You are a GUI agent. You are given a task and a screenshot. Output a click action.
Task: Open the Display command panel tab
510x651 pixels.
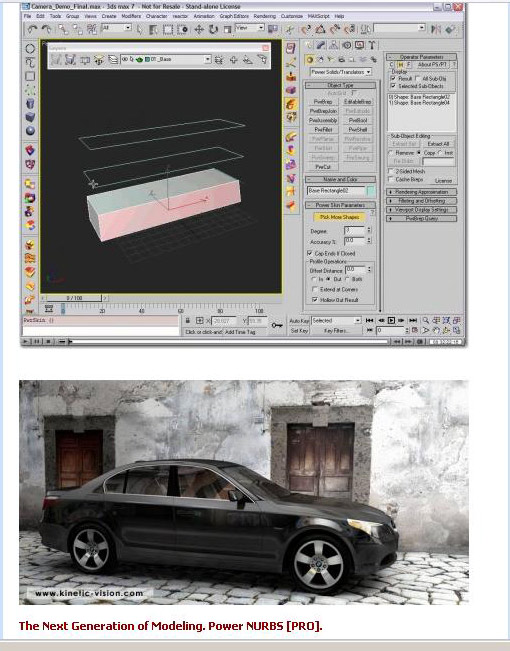pos(359,45)
